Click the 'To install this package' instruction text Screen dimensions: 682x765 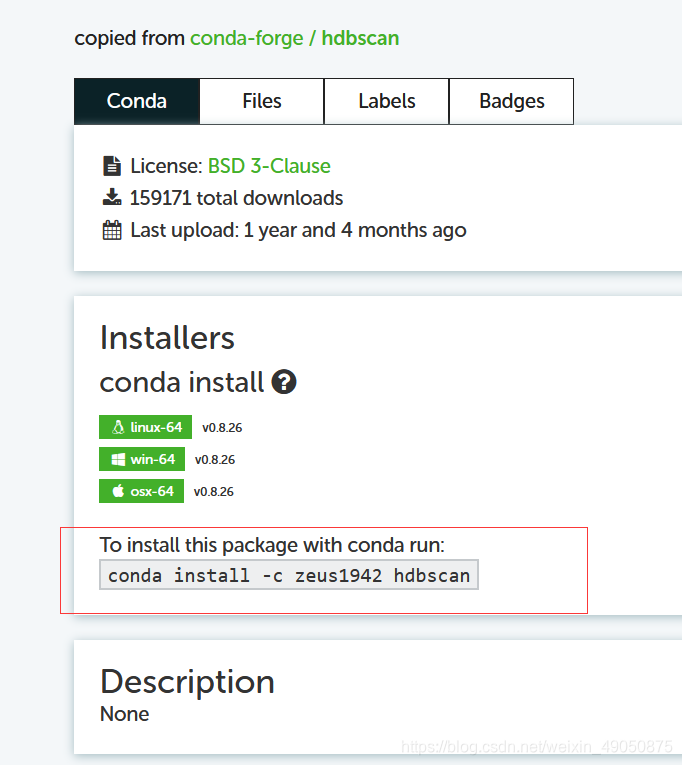tap(272, 545)
